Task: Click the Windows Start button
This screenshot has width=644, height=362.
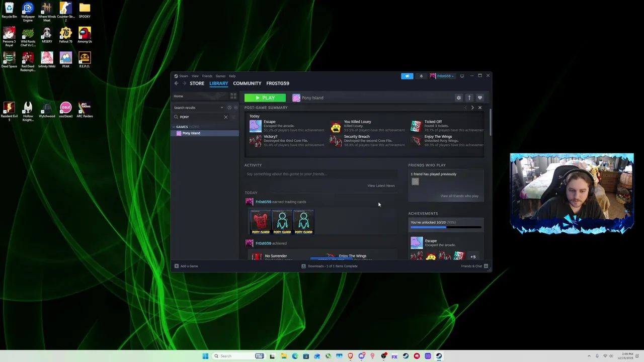Action: point(205,356)
